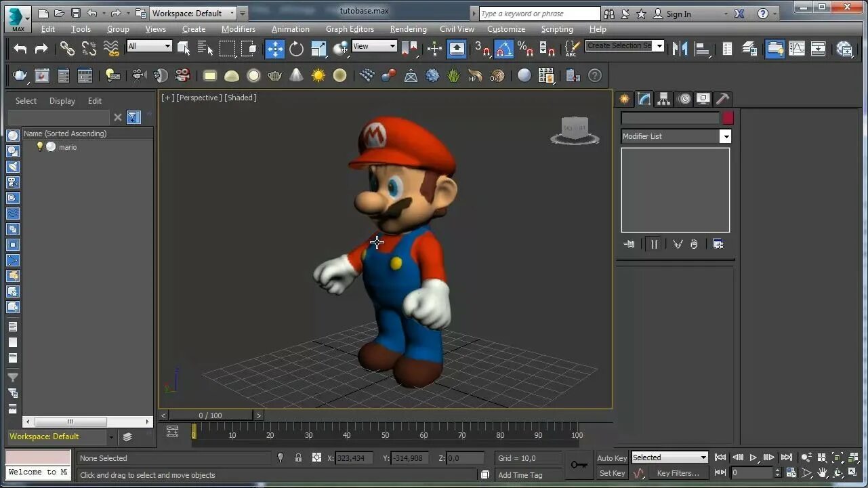Open the Scripting menu
The image size is (868, 488).
click(557, 29)
